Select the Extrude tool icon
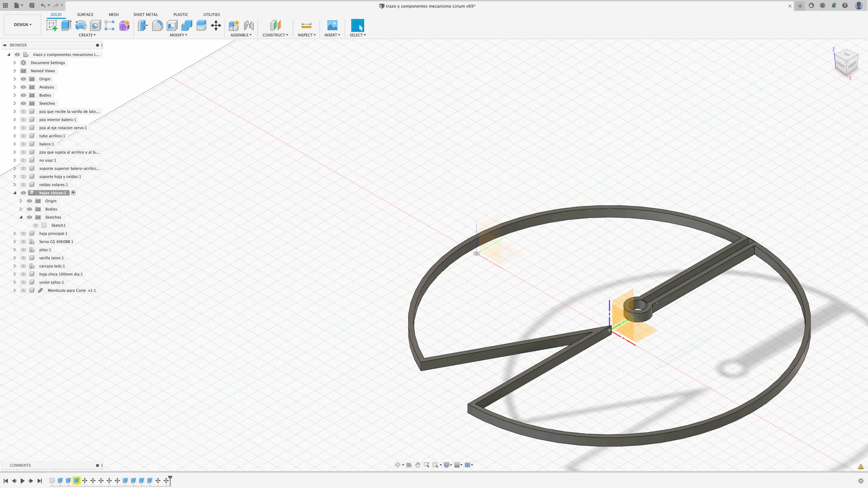The image size is (868, 488). coord(66,25)
